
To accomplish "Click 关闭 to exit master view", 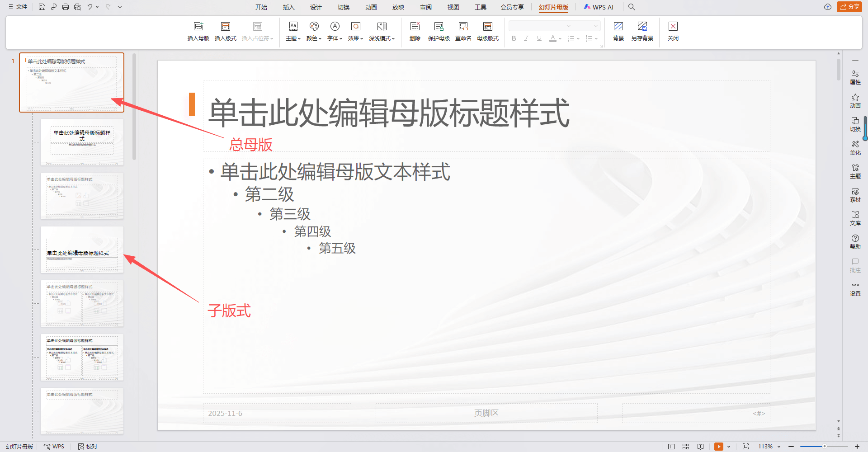I will point(673,31).
